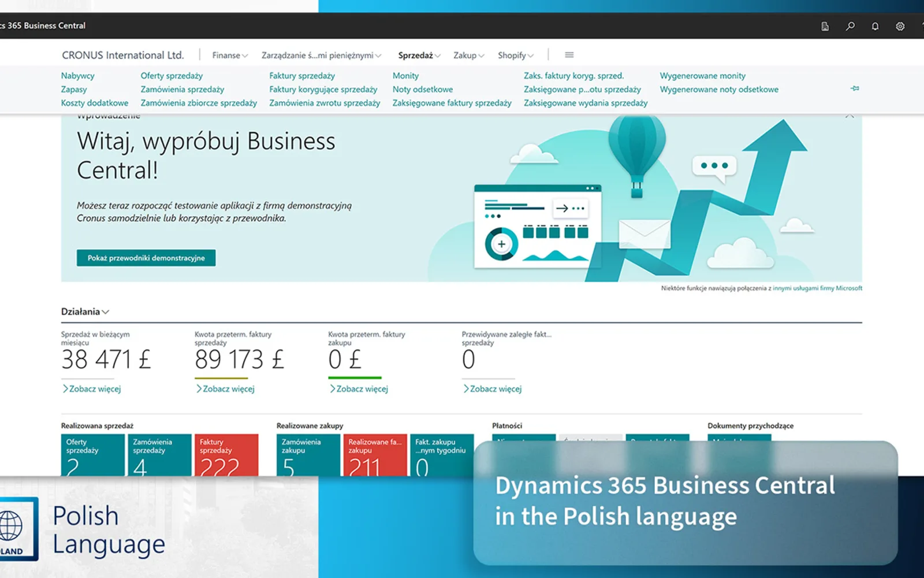This screenshot has width=924, height=578.
Task: Open the Oferty sprzedaży tile
Action: 93,455
